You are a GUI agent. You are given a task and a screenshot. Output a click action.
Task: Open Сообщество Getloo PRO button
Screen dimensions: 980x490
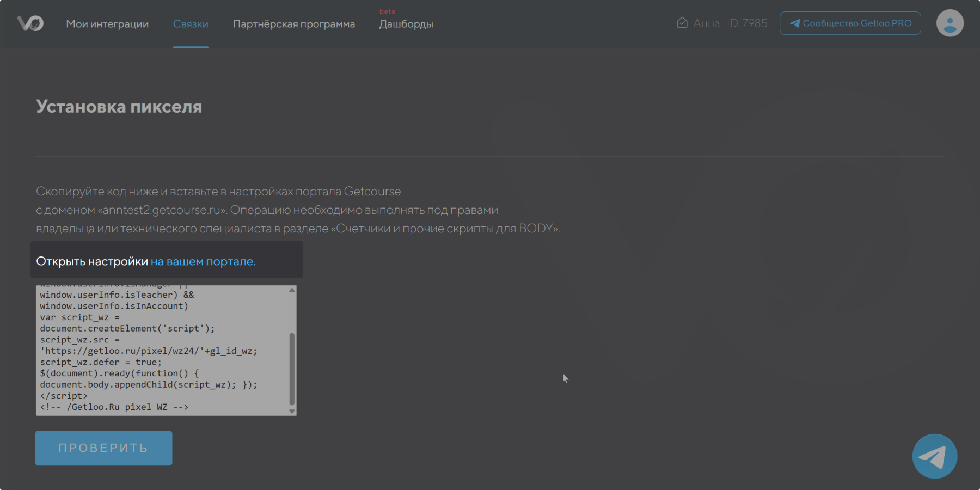[850, 23]
